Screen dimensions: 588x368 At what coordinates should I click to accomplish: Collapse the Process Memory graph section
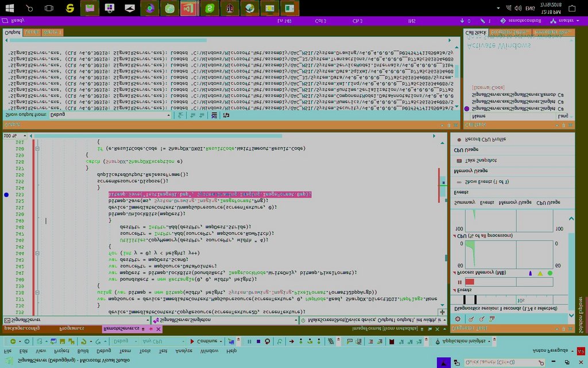point(454,273)
